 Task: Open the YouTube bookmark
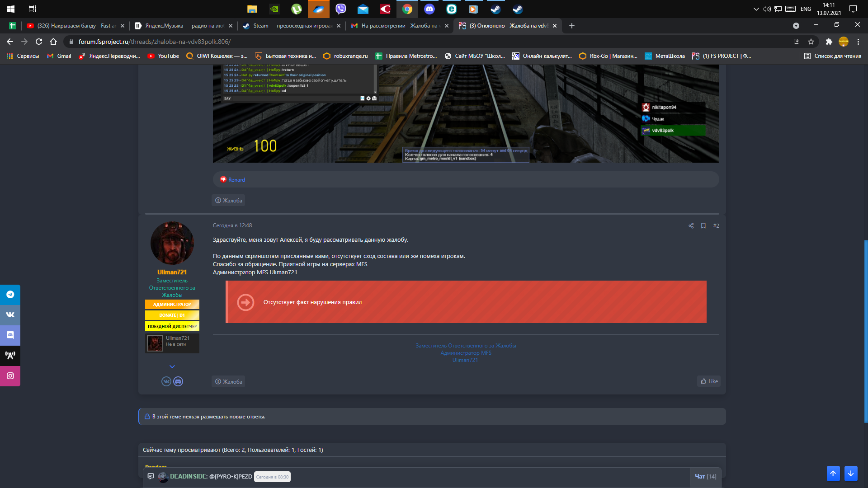[x=163, y=56]
